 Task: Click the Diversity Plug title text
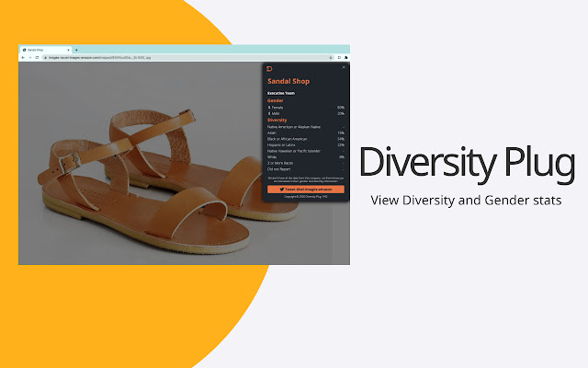(x=467, y=164)
